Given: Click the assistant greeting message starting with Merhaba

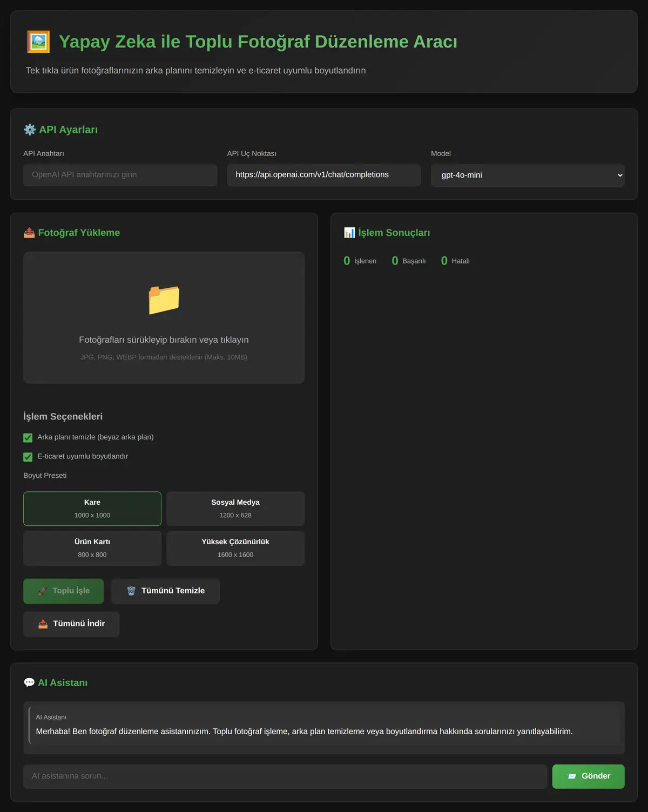Looking at the screenshot, I should point(304,732).
